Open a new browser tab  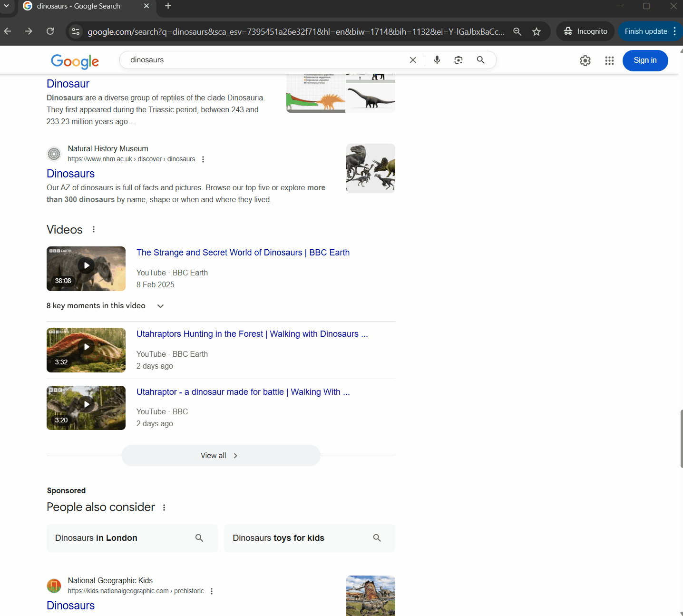pos(168,6)
